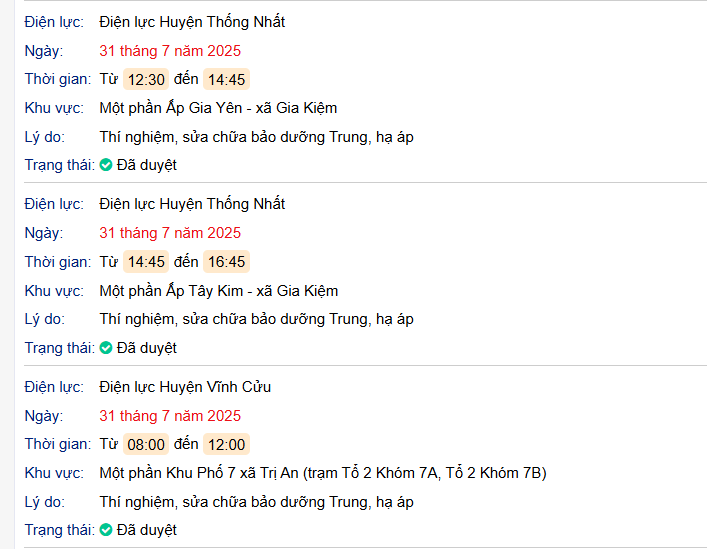The width and height of the screenshot is (711, 549).
Task: Click the 08:00 start time badge
Action: (x=146, y=445)
